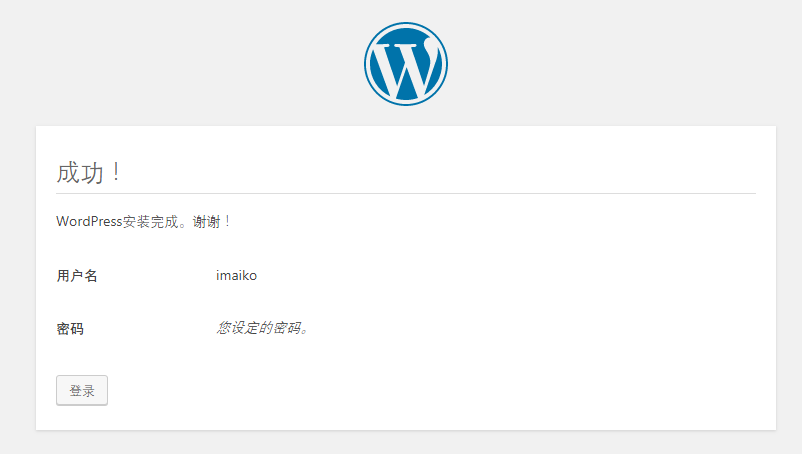Click the 成功！ heading text
The height and width of the screenshot is (454, 802).
pos(88,172)
